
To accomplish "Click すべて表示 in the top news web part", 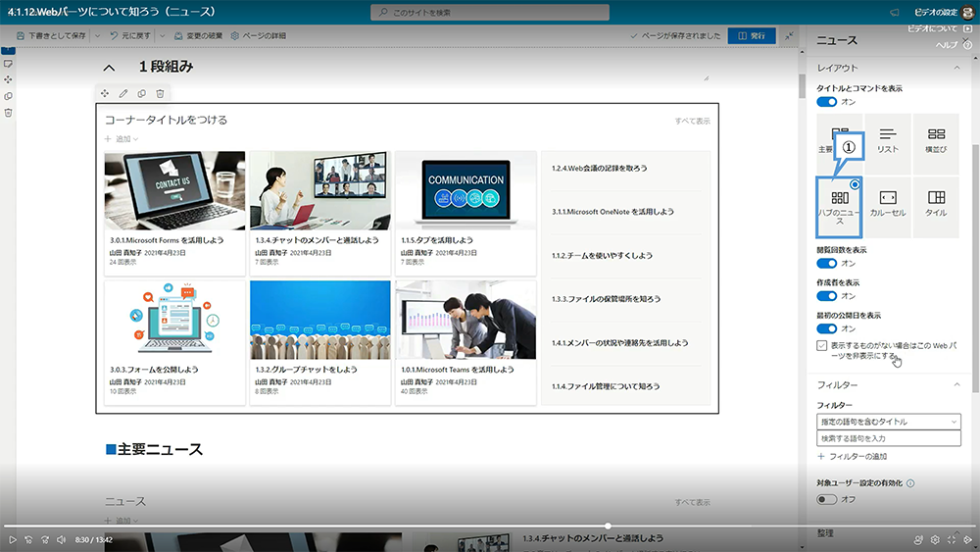I will click(x=693, y=121).
